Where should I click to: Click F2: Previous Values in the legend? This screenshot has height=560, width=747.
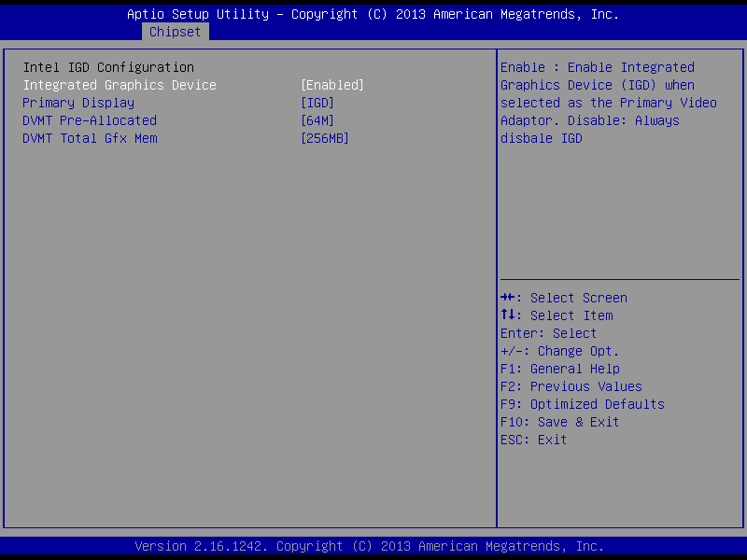tap(571, 386)
